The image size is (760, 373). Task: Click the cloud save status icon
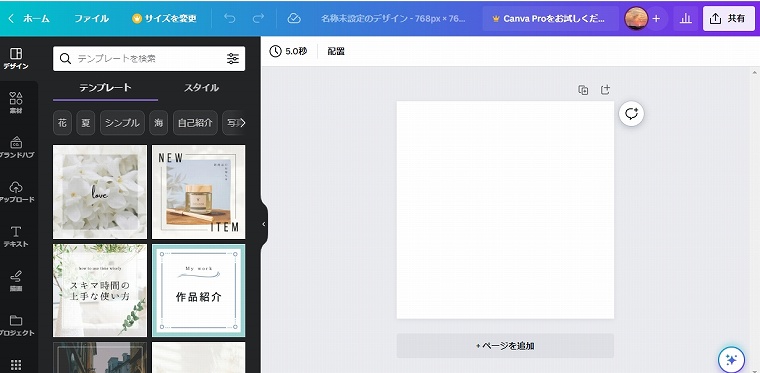tap(294, 18)
